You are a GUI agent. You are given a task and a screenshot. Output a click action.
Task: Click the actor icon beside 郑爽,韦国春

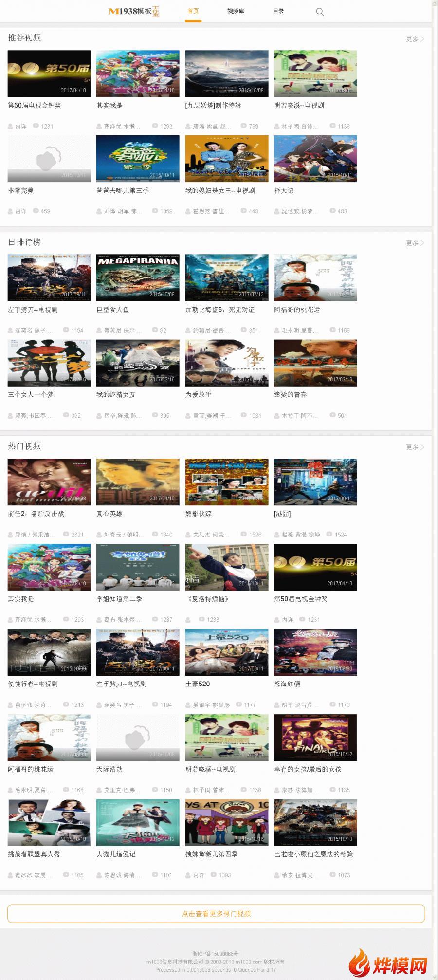click(11, 416)
